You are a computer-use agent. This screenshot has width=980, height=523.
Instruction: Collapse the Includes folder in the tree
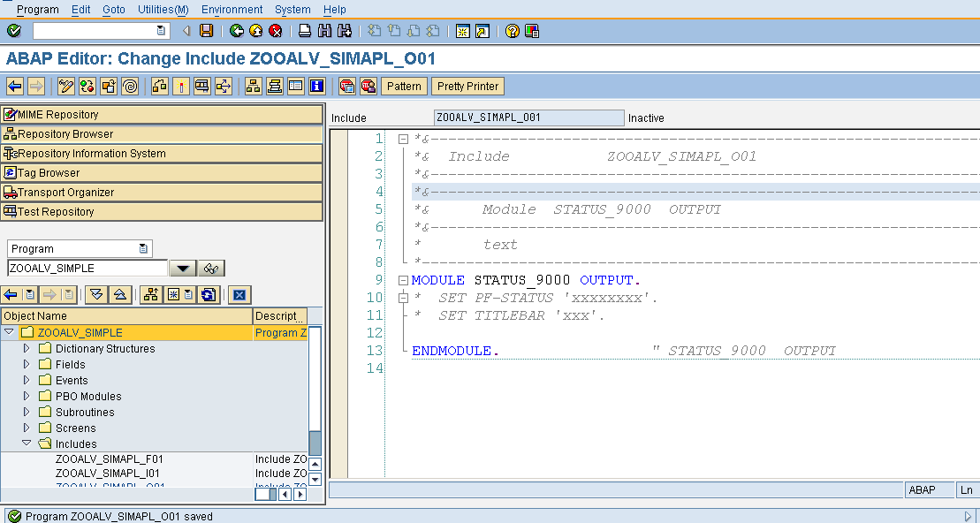(27, 443)
